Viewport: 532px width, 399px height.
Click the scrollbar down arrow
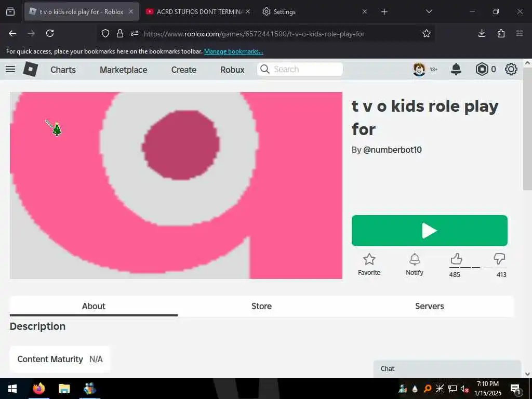click(x=527, y=374)
